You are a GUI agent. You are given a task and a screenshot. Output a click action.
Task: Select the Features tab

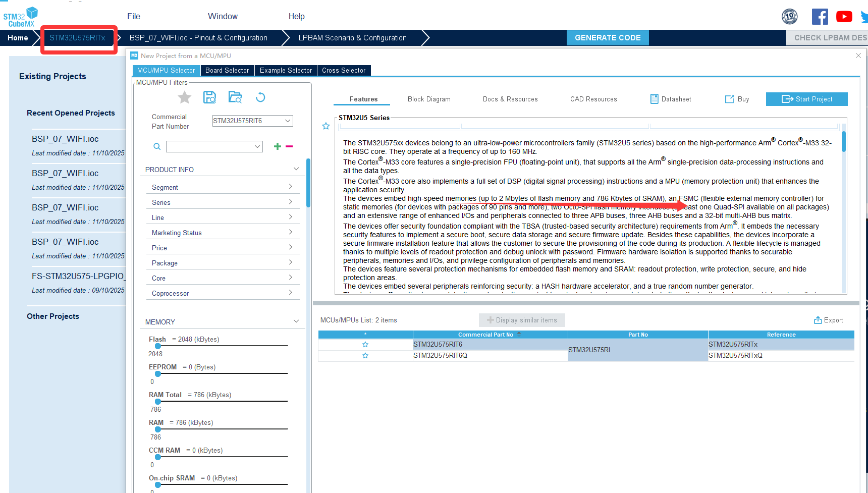tap(363, 99)
